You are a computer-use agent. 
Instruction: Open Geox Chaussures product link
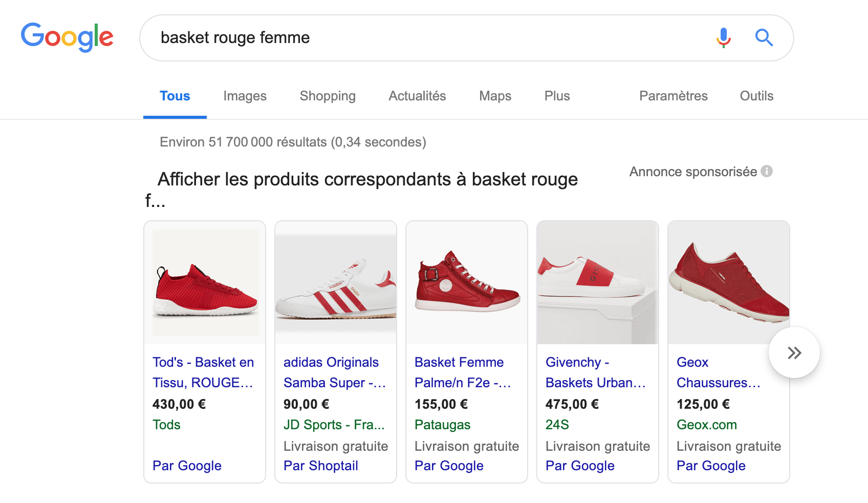click(x=719, y=372)
